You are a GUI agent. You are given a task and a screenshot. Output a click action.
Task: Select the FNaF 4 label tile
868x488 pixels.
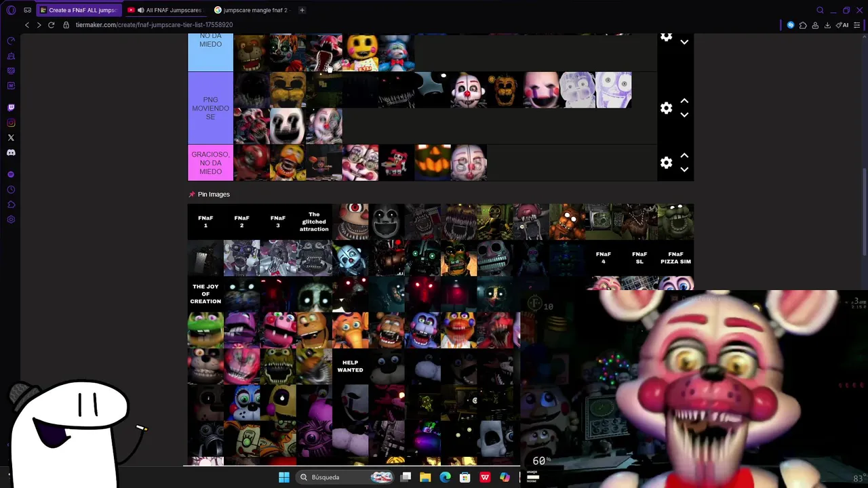pos(603,258)
